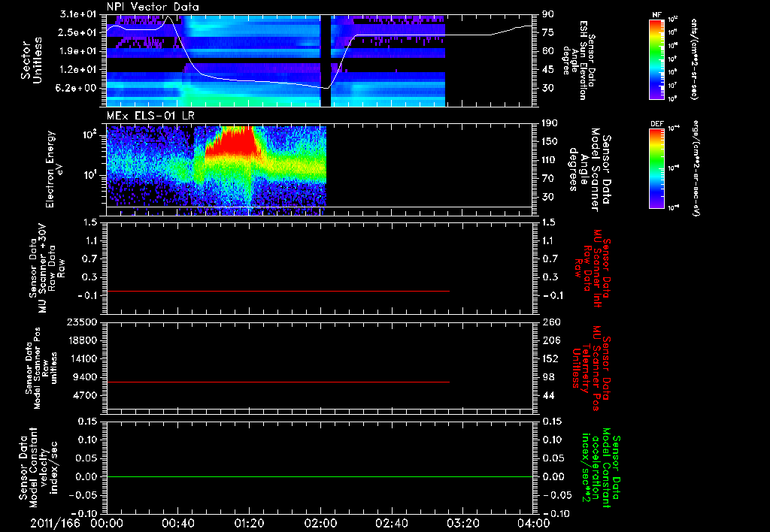Click the red MU Scanner Pos Telemetry label
This screenshot has height=532, width=770.
pyautogui.click(x=591, y=368)
